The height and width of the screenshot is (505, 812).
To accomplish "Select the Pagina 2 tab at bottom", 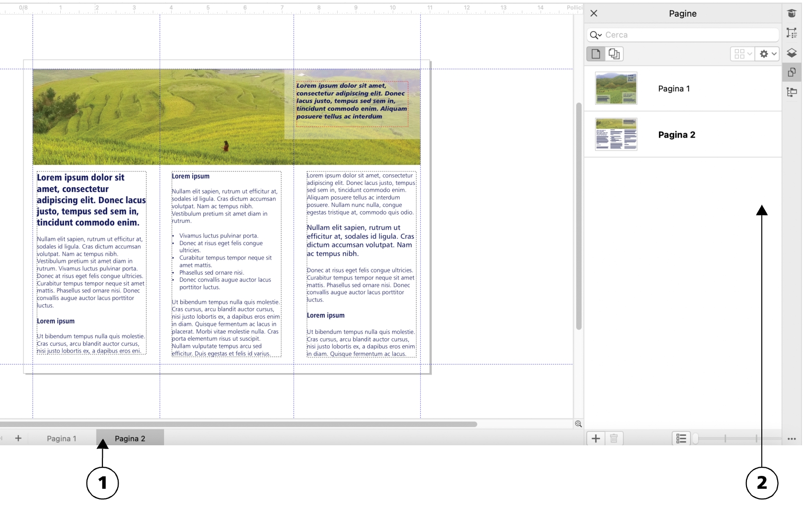I will point(130,439).
